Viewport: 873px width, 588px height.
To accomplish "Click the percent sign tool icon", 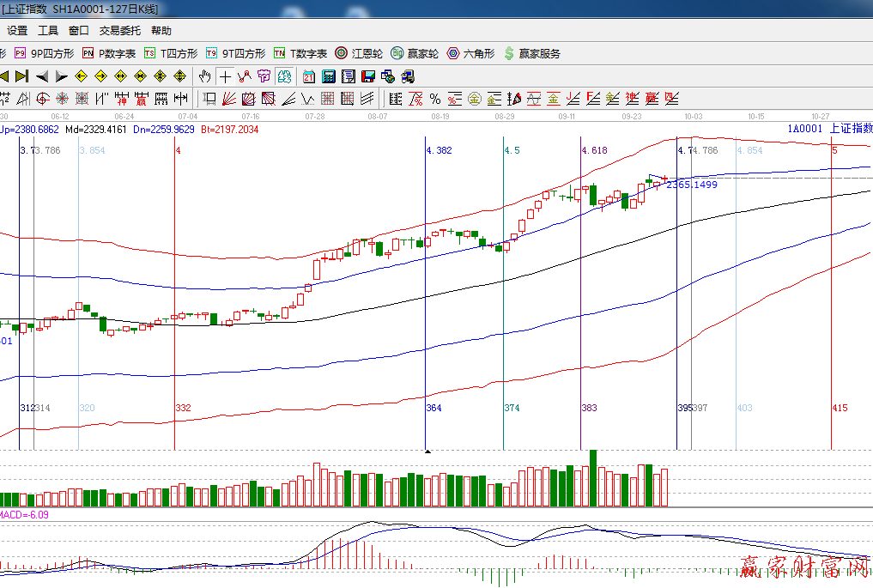I will point(435,98).
